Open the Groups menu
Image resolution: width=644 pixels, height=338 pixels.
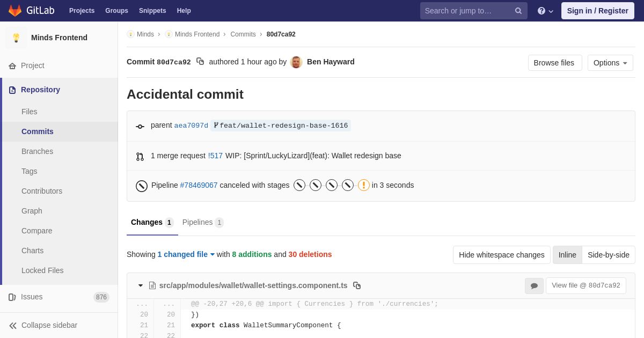pos(116,11)
